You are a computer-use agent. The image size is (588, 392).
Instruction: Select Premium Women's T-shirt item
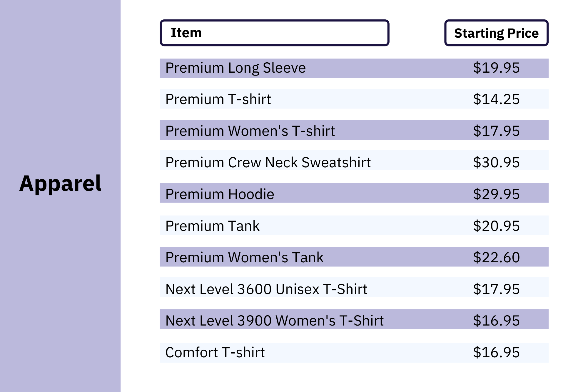pyautogui.click(x=250, y=131)
